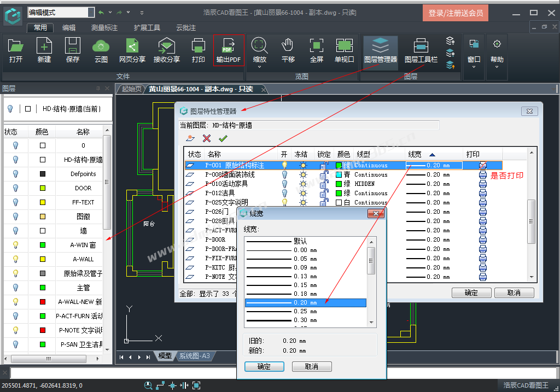Open quick access customize dropdown
This screenshot has width=560, height=392.
coord(142,13)
